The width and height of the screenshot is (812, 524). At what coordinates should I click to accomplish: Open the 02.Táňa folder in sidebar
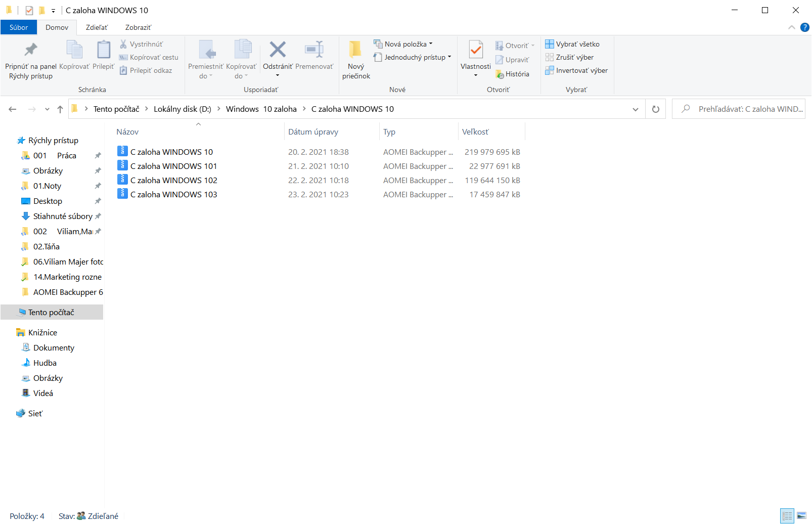47,247
